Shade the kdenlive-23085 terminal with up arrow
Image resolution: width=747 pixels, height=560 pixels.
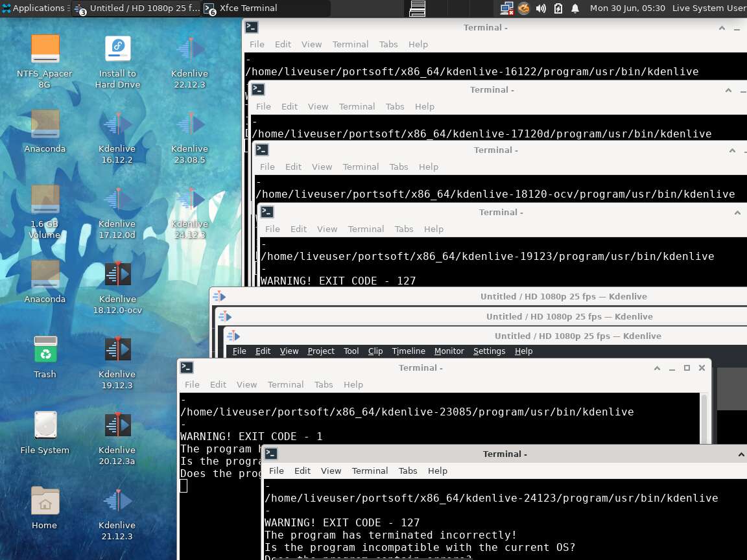(x=657, y=368)
